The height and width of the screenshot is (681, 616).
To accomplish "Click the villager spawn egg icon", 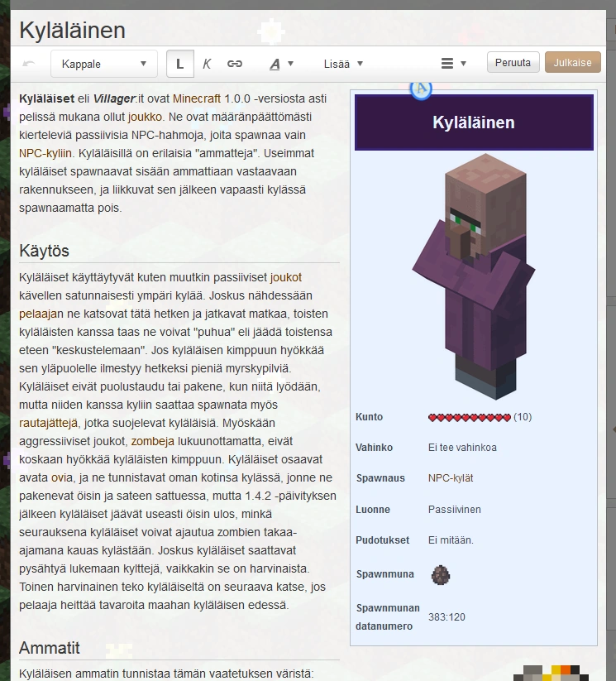I will point(441,574).
